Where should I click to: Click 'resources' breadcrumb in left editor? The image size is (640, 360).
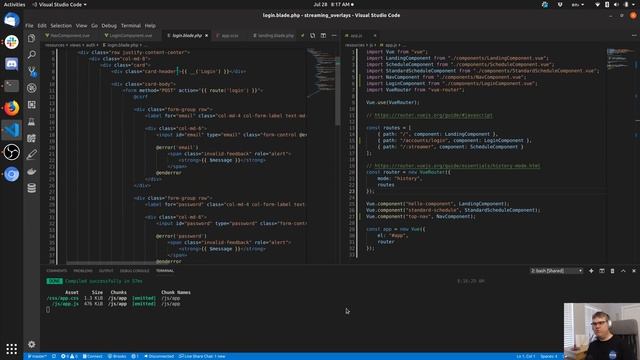click(x=55, y=45)
